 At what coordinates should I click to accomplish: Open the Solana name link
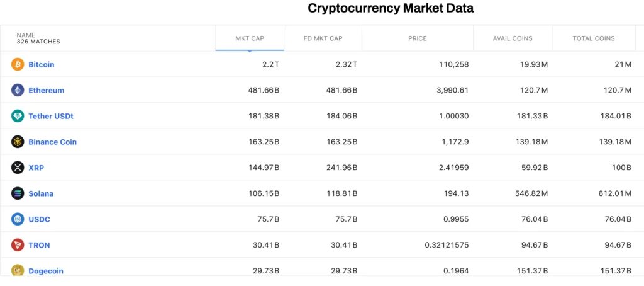(41, 193)
